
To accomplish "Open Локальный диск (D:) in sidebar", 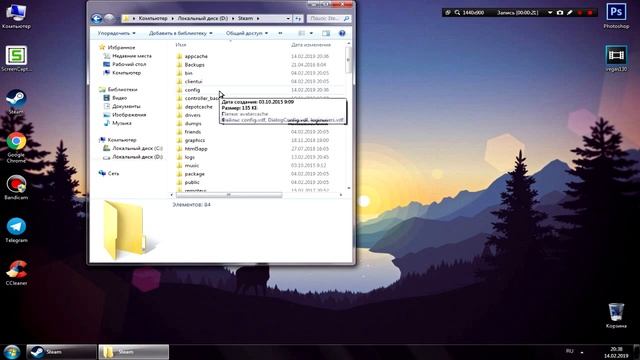I will pyautogui.click(x=137, y=157).
